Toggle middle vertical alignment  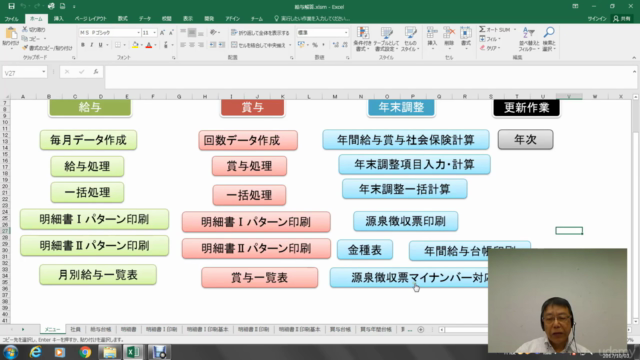[192, 33]
